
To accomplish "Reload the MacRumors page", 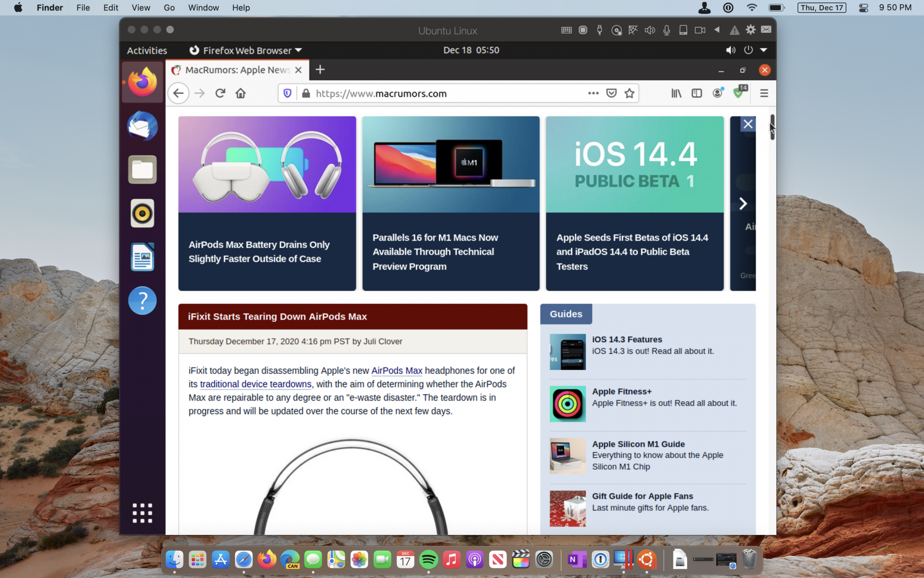I will tap(220, 93).
